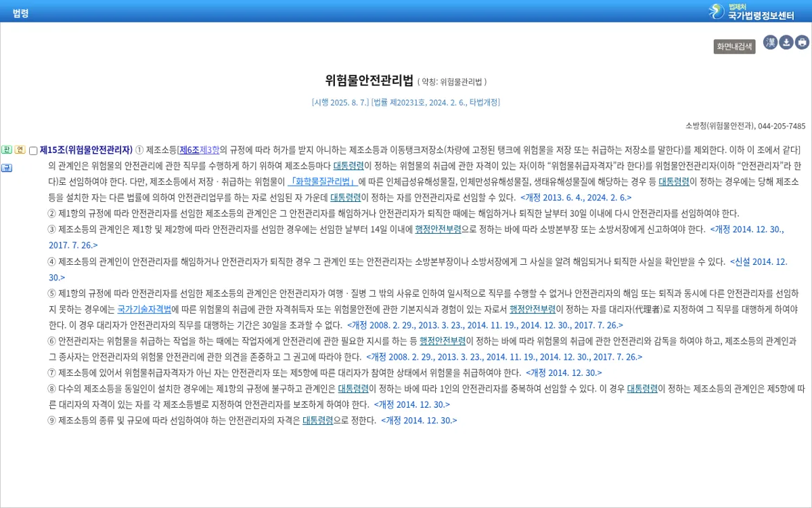This screenshot has width=812, height=508.
Task: Click the download (save) icon
Action: tap(786, 43)
